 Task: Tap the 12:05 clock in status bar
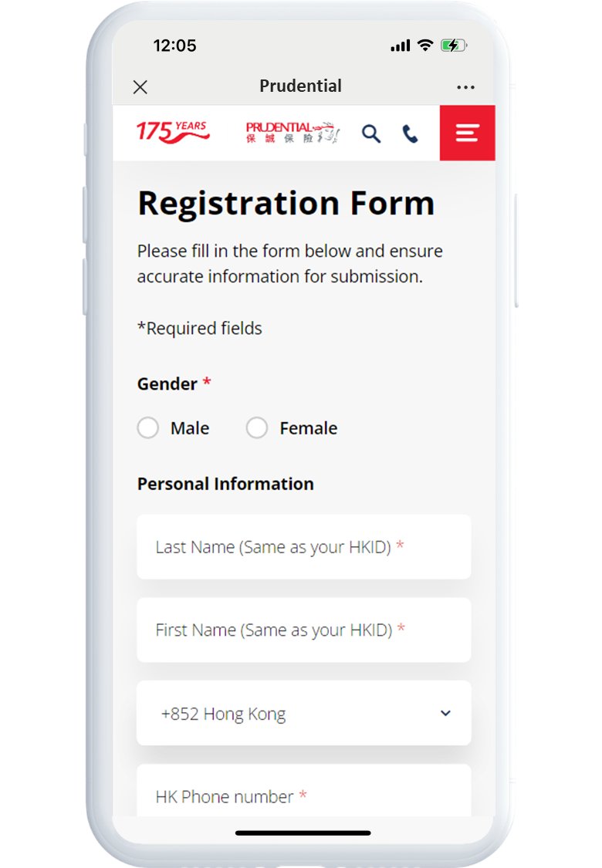click(x=174, y=46)
